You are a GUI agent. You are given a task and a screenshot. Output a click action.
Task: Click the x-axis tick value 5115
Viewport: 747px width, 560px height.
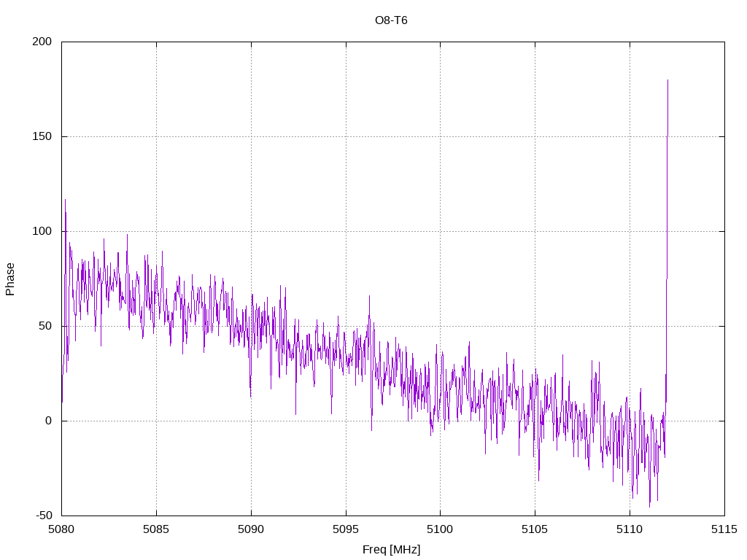tap(724, 529)
